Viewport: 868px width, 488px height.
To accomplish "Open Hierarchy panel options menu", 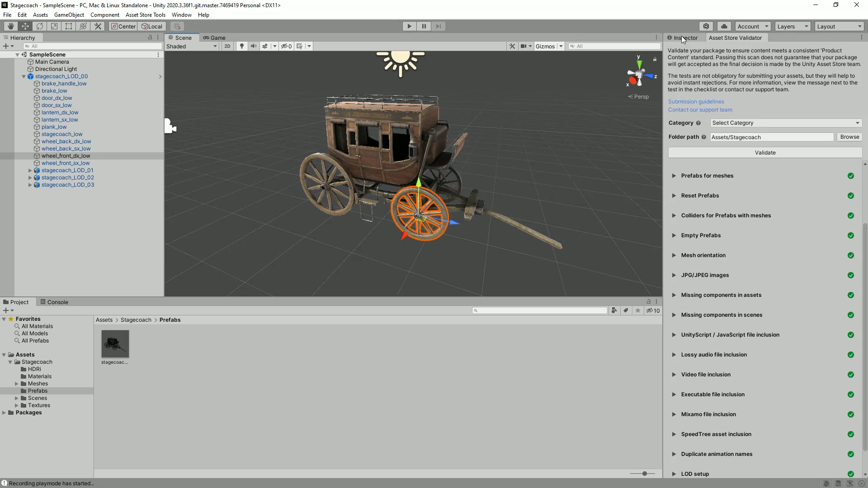I will click(x=158, y=38).
